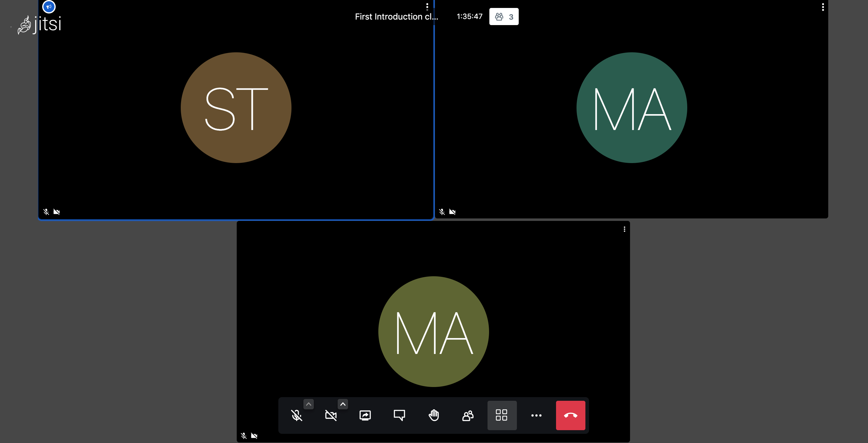Image resolution: width=868 pixels, height=443 pixels.
Task: Click the participants count button showing 3
Action: [504, 17]
